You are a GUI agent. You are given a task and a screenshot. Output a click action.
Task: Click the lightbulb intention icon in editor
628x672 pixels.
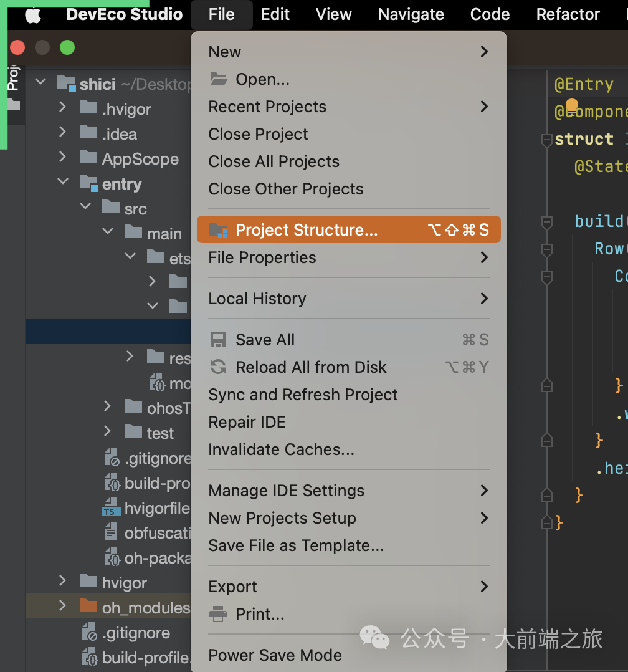pos(571,106)
